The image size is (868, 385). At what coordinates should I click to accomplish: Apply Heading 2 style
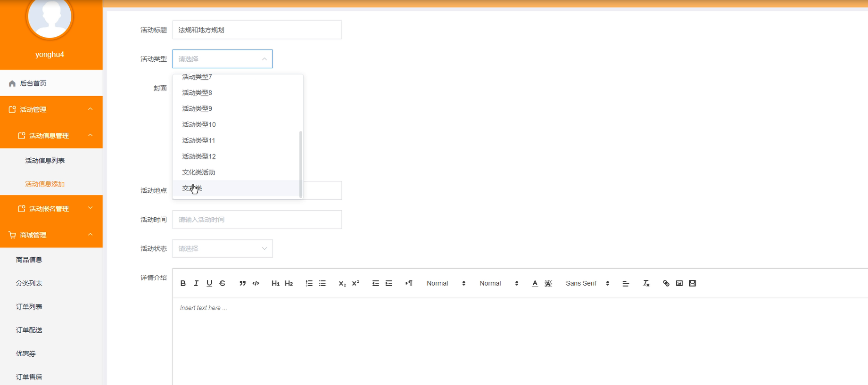coord(289,283)
